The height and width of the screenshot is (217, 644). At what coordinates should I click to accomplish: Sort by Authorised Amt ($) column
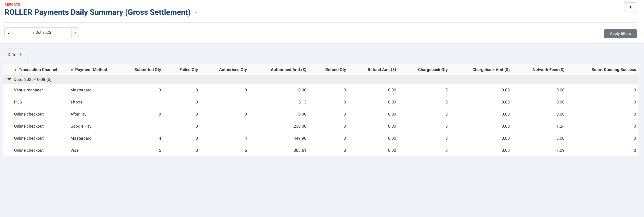[288, 70]
